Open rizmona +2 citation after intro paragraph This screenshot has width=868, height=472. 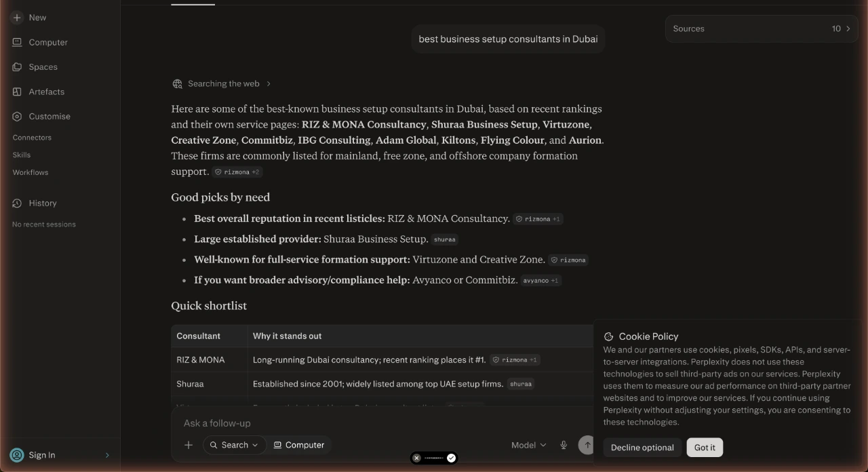tap(237, 172)
